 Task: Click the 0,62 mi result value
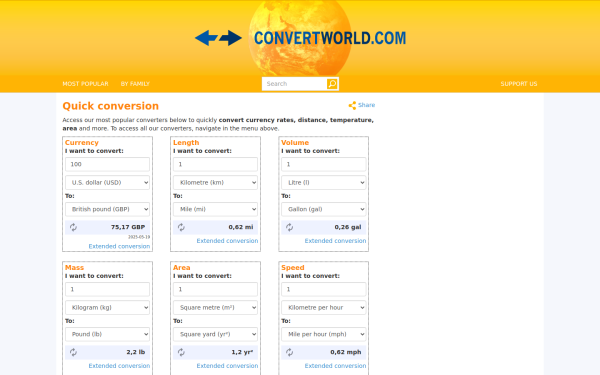(x=241, y=227)
